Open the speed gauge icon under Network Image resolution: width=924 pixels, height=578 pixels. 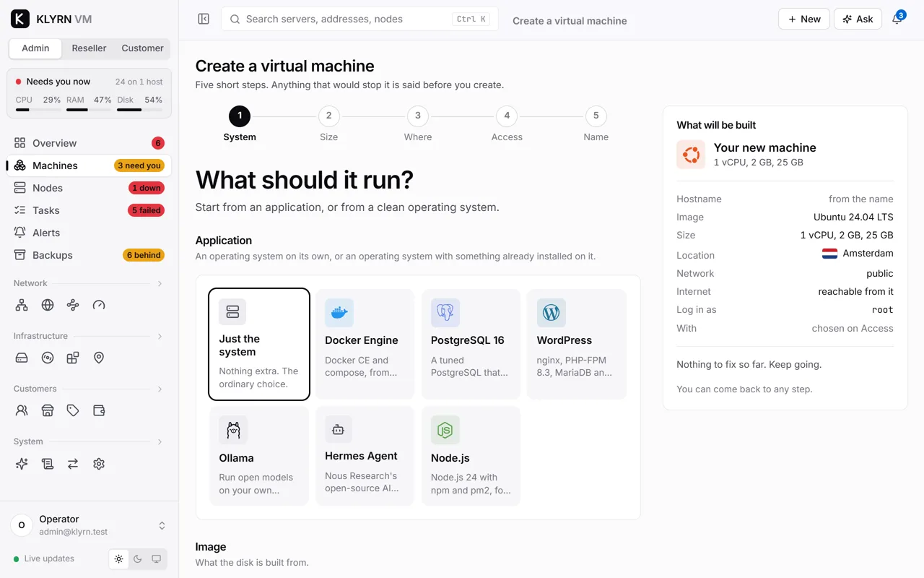tap(99, 305)
